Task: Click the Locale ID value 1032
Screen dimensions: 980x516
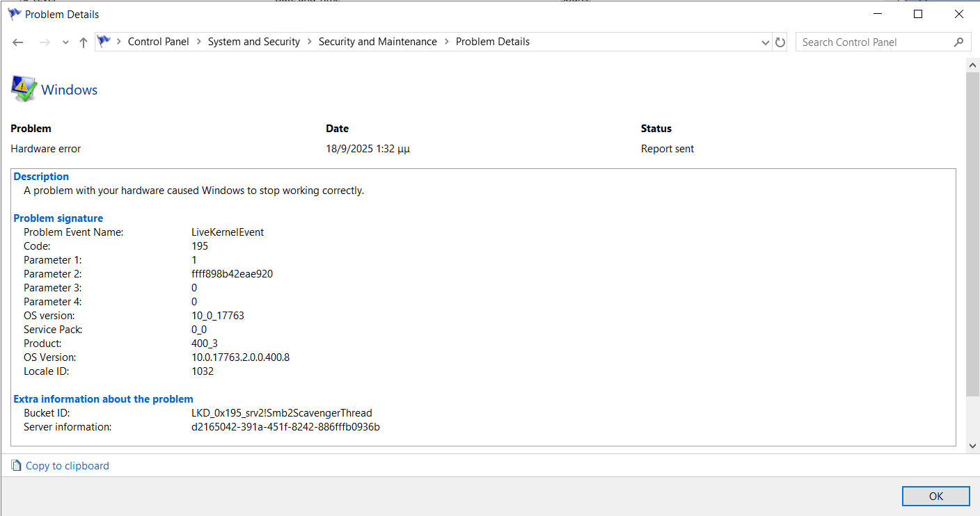Action: click(203, 371)
